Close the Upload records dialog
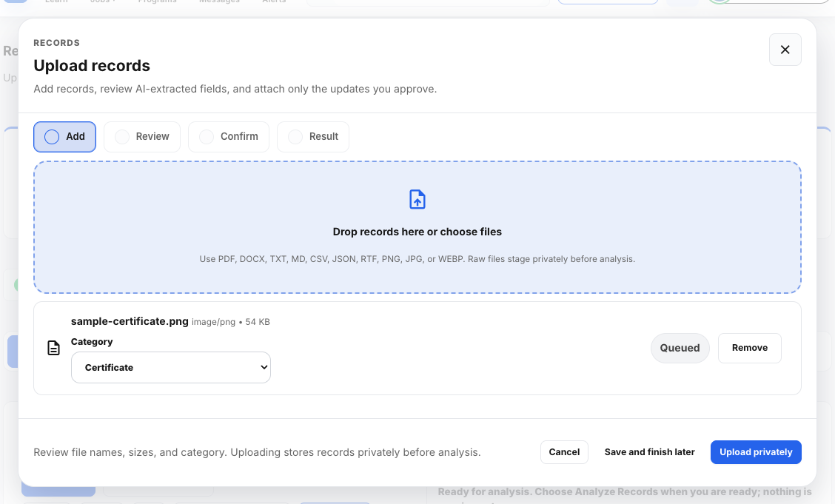This screenshot has height=504, width=835. (x=785, y=50)
